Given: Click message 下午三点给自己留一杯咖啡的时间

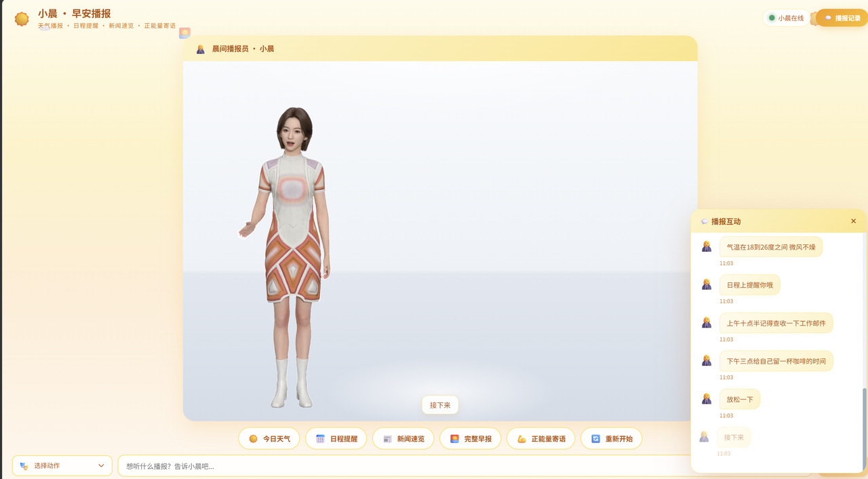Looking at the screenshot, I should (776, 361).
